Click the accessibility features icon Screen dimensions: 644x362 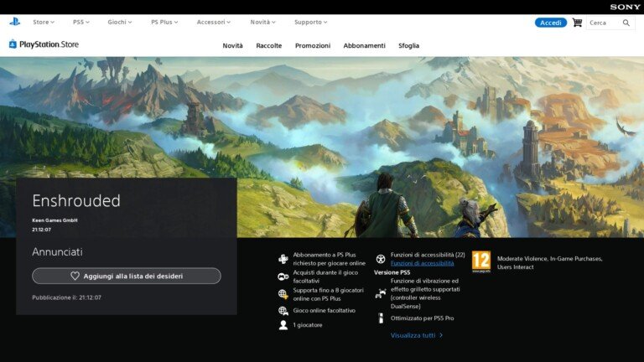381,259
